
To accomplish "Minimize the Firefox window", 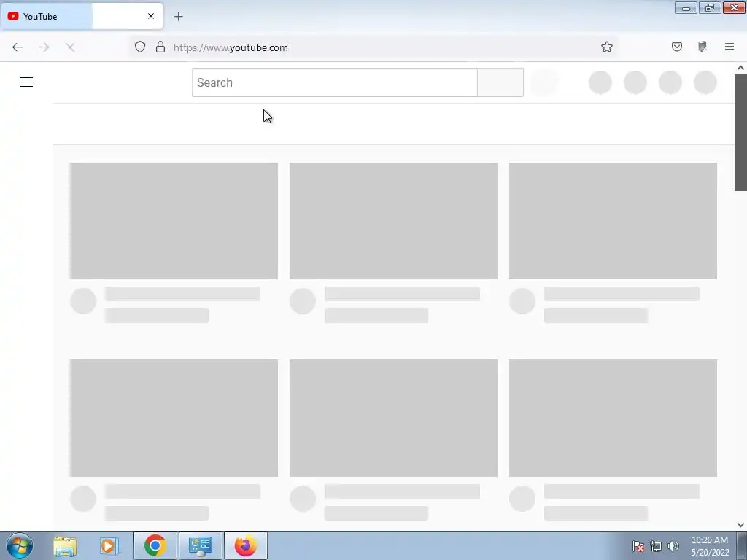I will coord(686,7).
